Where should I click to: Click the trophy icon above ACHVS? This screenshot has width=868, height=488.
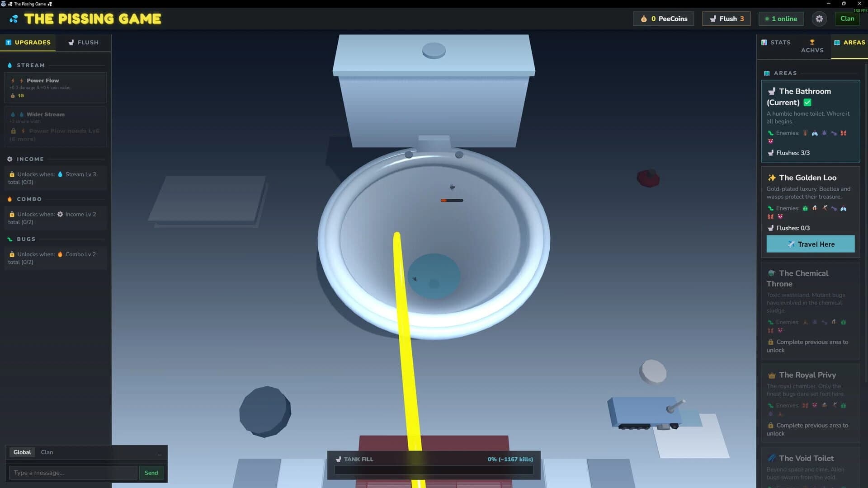812,41
